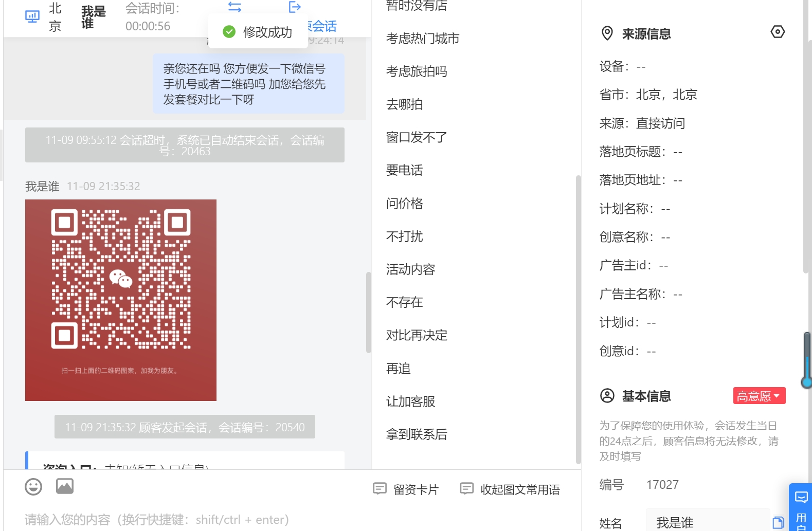The height and width of the screenshot is (531, 812).
Task: Open the WeChat QR code image
Action: [x=121, y=300]
